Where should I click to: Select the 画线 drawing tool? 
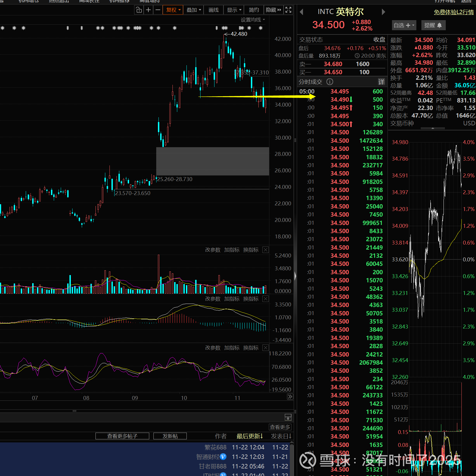(x=214, y=10)
